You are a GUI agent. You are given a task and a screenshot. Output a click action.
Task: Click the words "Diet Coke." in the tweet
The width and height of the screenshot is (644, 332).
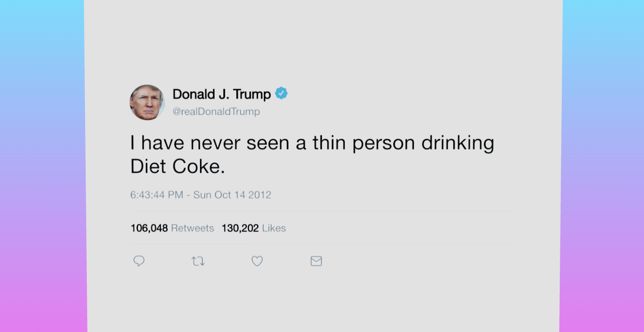[x=178, y=167]
